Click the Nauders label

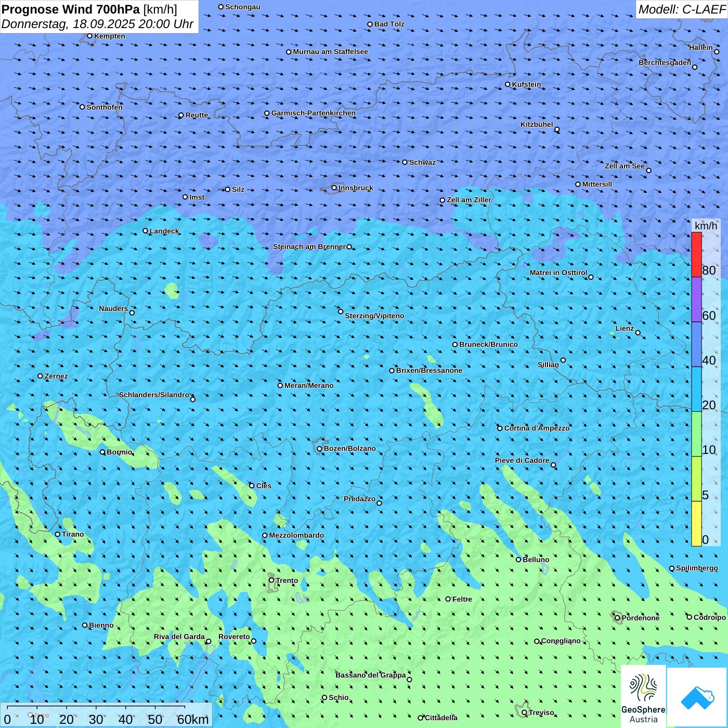coord(113,308)
